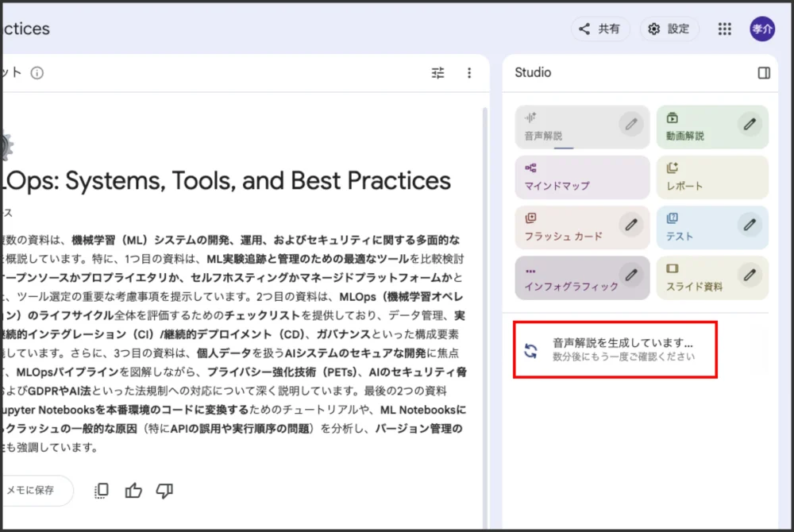Click the 孝介 account avatar

762,29
